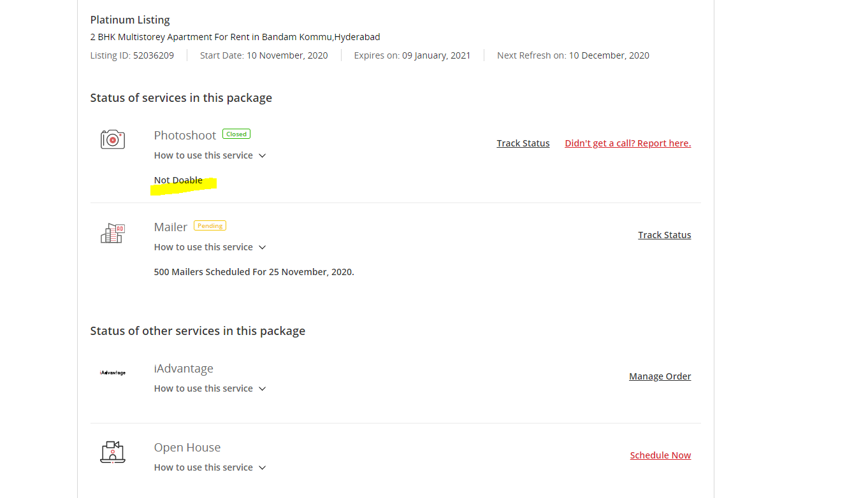Open Track Status for the Photoshoot service

pos(523,143)
